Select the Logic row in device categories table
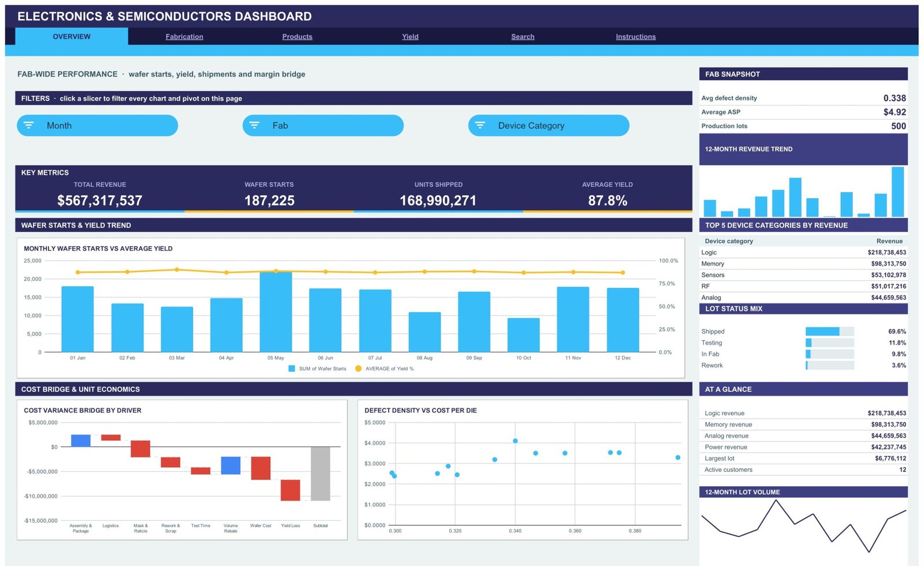The height and width of the screenshot is (571, 924). pos(803,253)
